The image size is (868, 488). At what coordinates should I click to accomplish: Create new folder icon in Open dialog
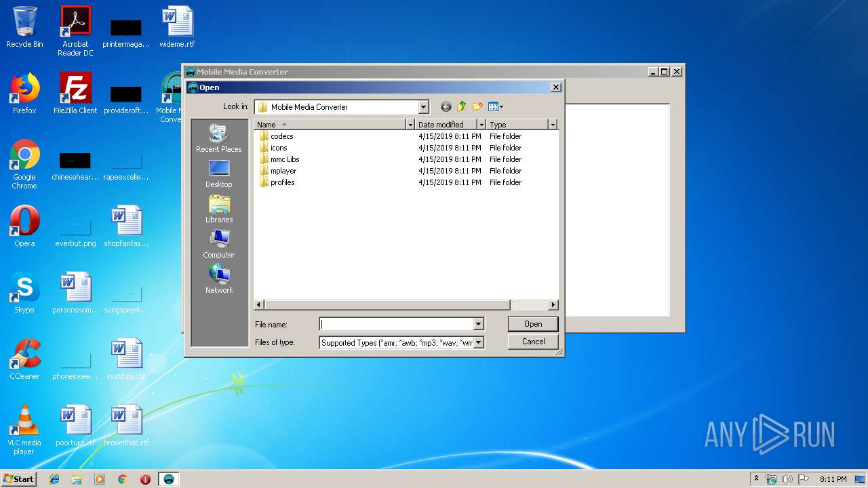477,106
